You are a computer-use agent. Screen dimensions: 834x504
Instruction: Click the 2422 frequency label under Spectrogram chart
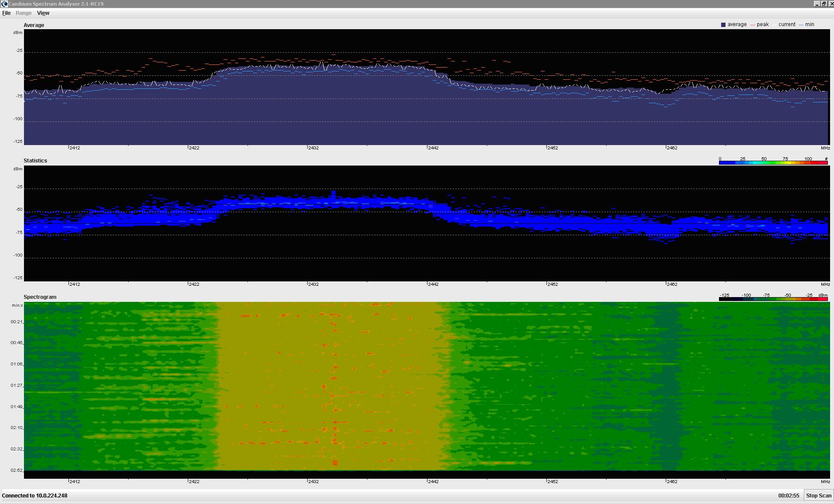pyautogui.click(x=194, y=482)
